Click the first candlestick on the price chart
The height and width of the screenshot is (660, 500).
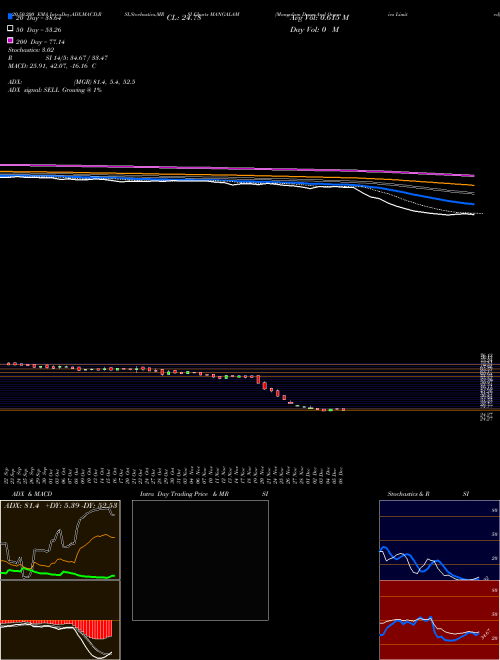pyautogui.click(x=8, y=364)
